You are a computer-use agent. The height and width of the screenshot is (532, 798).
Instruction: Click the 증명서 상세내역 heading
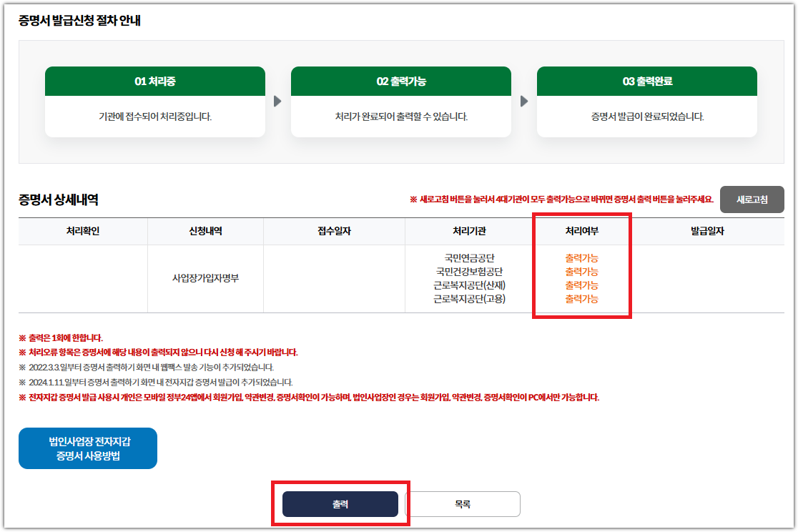pos(59,199)
